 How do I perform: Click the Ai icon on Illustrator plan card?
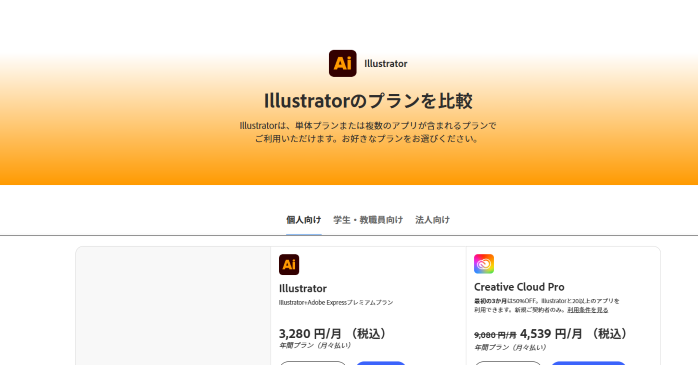(289, 264)
